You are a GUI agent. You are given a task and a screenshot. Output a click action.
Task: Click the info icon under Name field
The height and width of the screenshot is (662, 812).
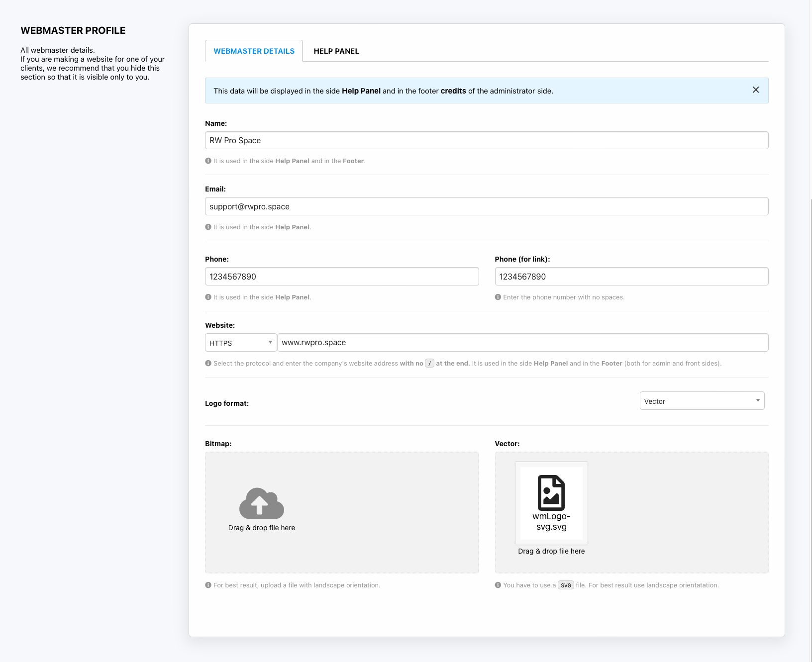208,161
